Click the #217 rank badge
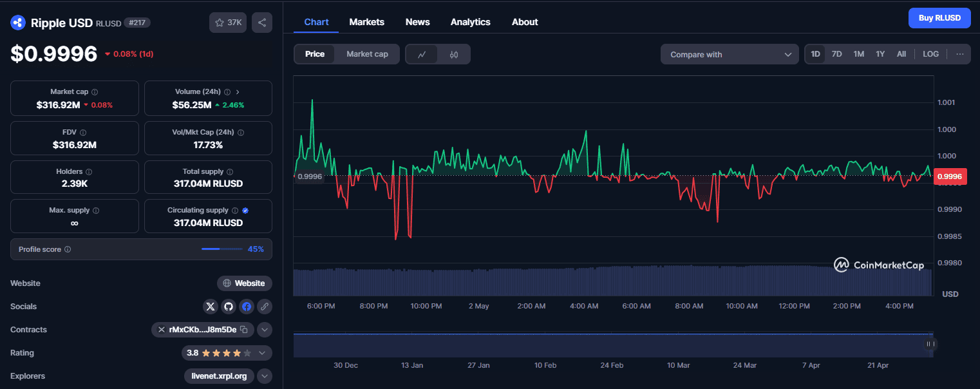The width and height of the screenshot is (980, 389). click(137, 23)
